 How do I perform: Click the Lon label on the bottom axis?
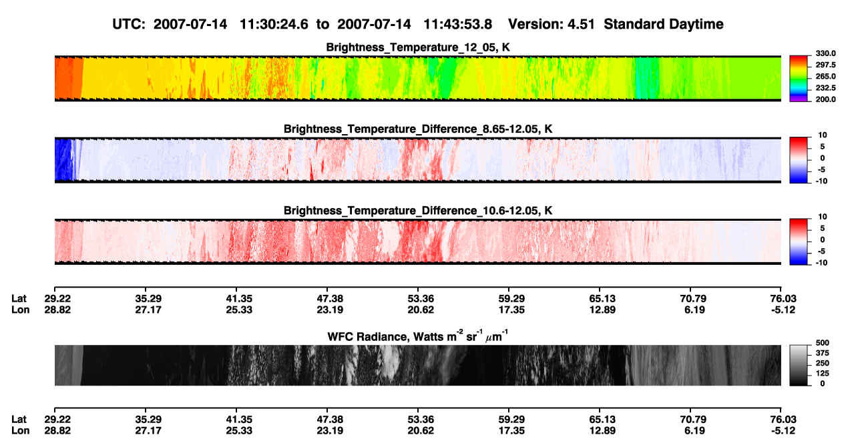click(x=19, y=430)
